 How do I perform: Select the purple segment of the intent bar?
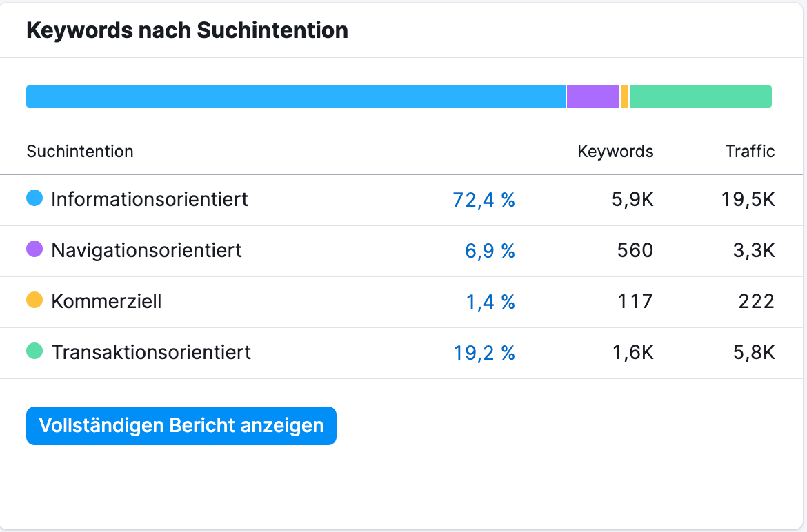click(x=593, y=96)
